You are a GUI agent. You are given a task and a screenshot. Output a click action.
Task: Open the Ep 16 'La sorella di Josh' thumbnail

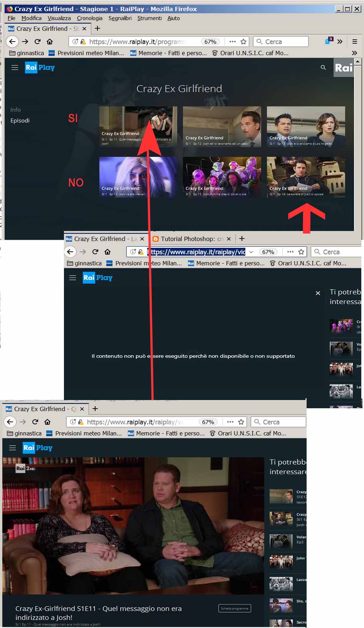click(x=306, y=177)
